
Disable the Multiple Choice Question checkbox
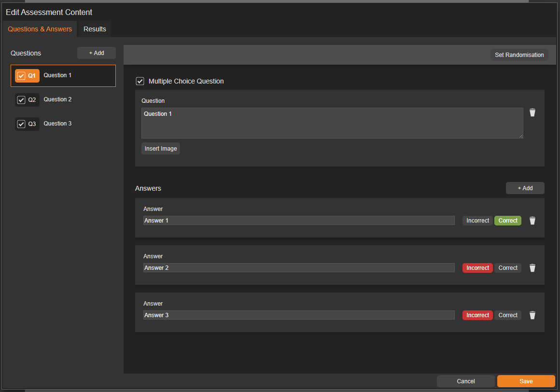[140, 81]
